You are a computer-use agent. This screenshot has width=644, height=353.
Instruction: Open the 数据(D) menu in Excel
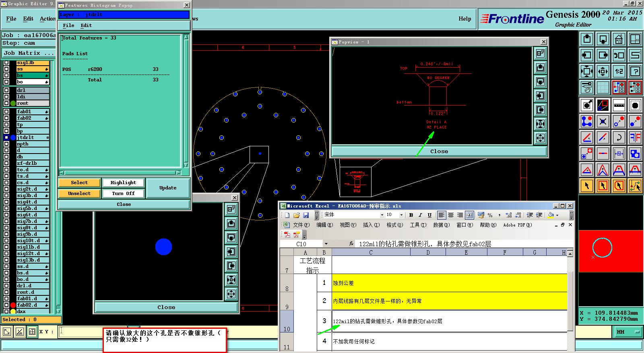click(441, 225)
